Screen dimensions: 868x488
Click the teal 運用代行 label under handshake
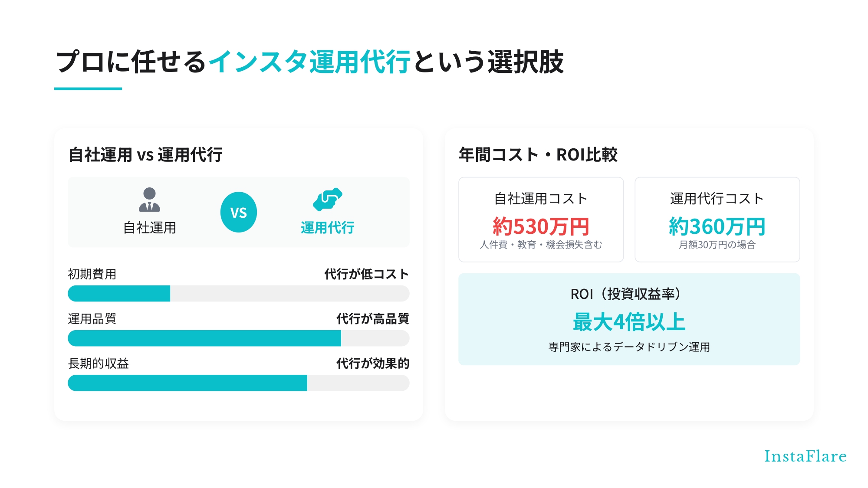point(328,227)
